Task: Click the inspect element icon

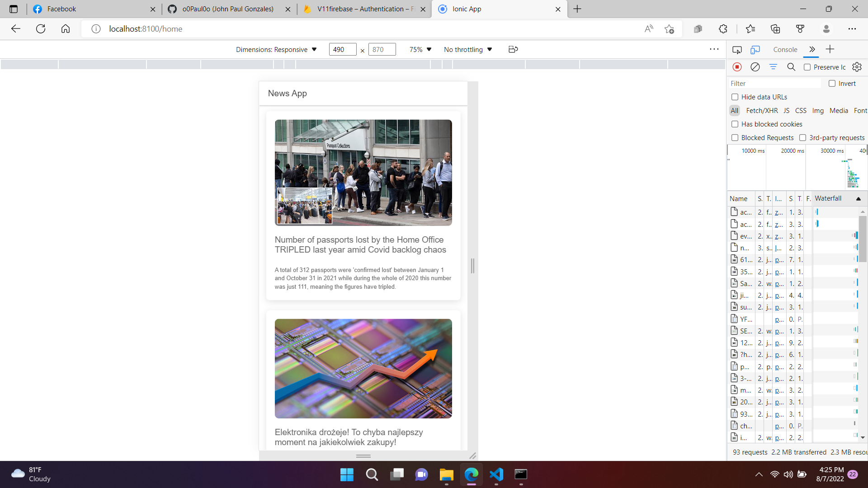Action: 737,50
